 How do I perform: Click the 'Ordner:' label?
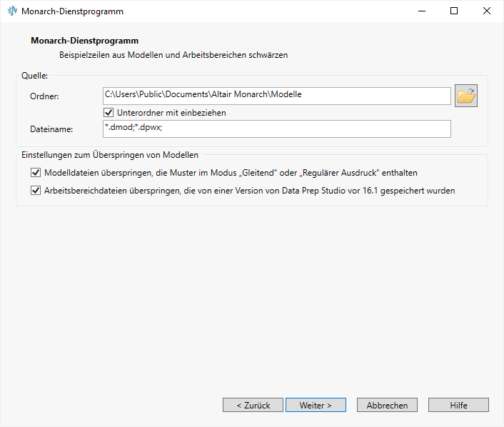[44, 96]
